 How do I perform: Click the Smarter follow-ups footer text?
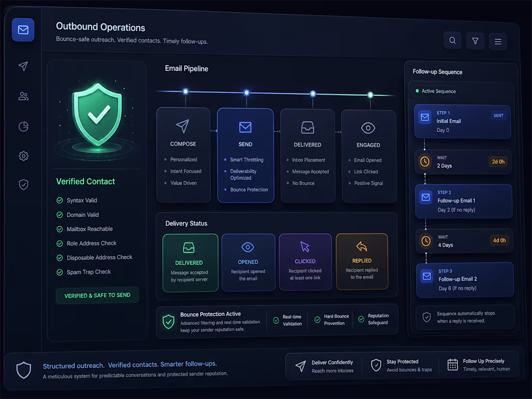(189, 364)
